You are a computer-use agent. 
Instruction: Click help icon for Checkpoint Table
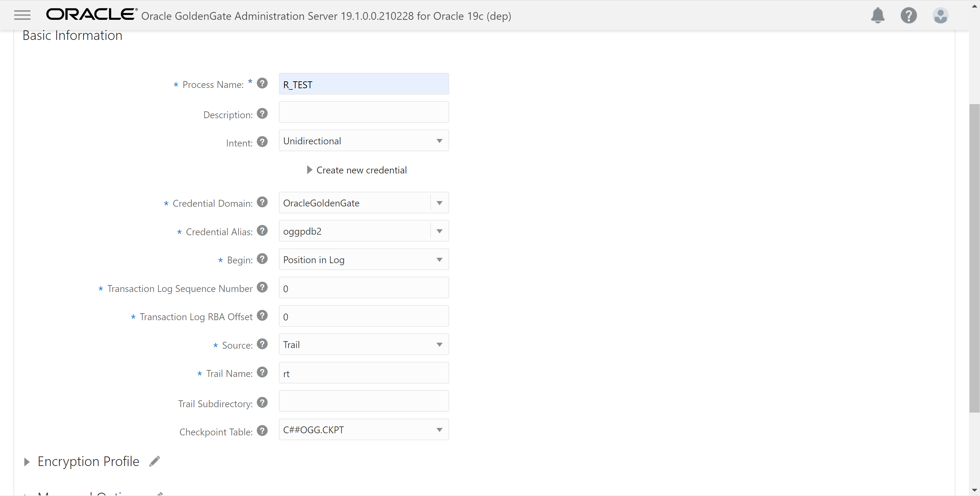(x=262, y=431)
